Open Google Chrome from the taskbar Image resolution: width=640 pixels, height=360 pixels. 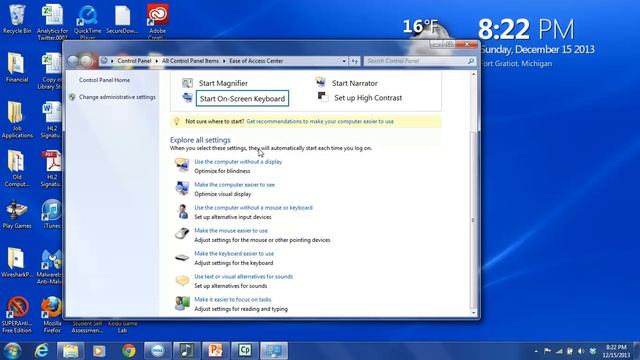(x=129, y=351)
